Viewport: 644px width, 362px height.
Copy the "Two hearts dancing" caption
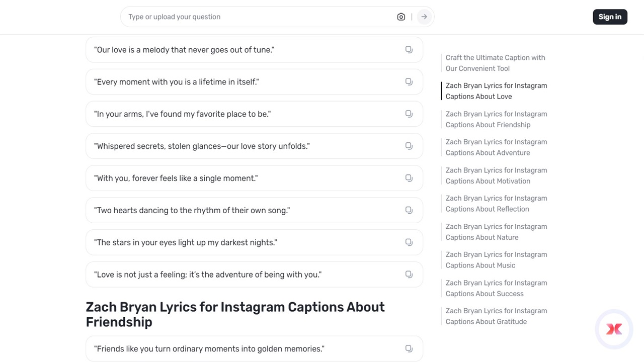coord(409,211)
